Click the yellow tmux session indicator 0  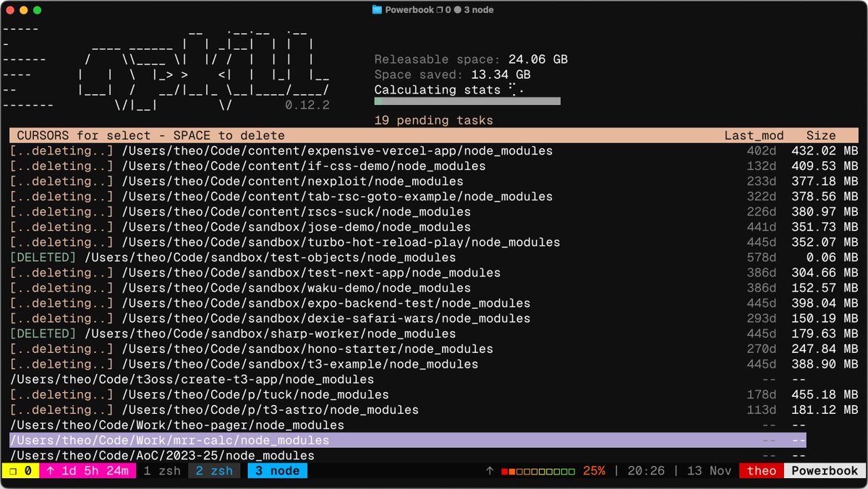point(20,471)
